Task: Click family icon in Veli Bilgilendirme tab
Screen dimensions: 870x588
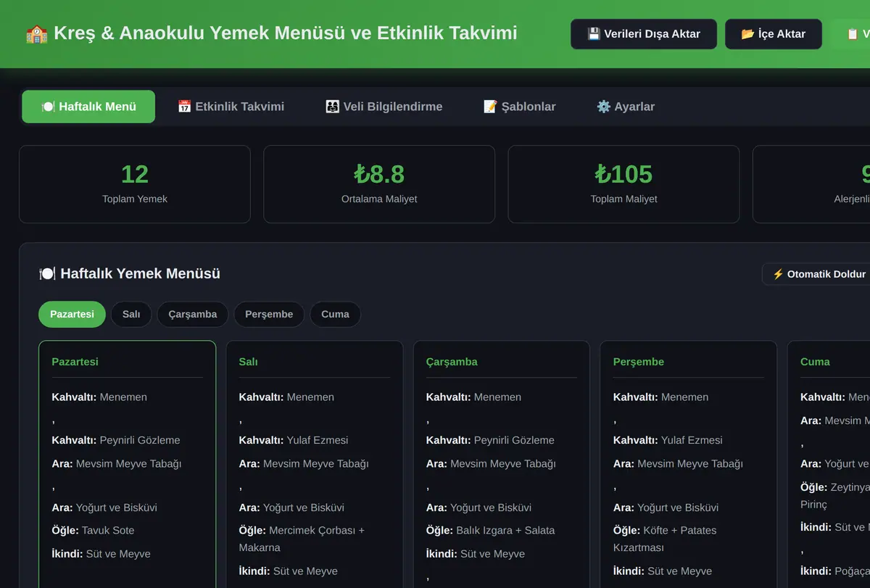Action: 332,107
